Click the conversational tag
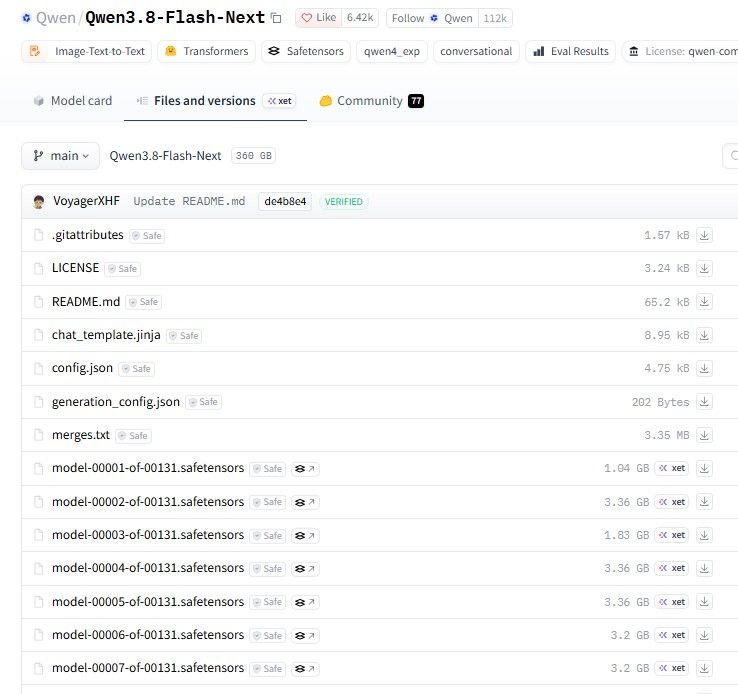 point(476,51)
